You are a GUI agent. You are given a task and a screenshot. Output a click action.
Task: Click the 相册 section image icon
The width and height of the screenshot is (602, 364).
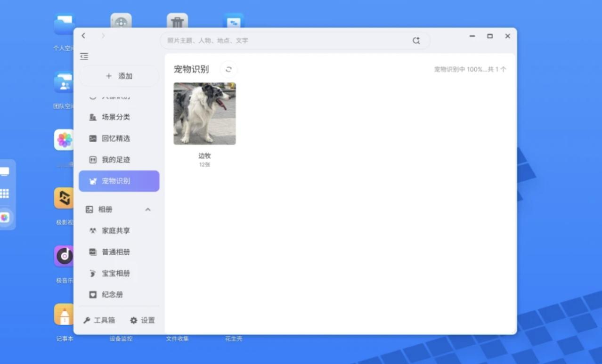[89, 210]
